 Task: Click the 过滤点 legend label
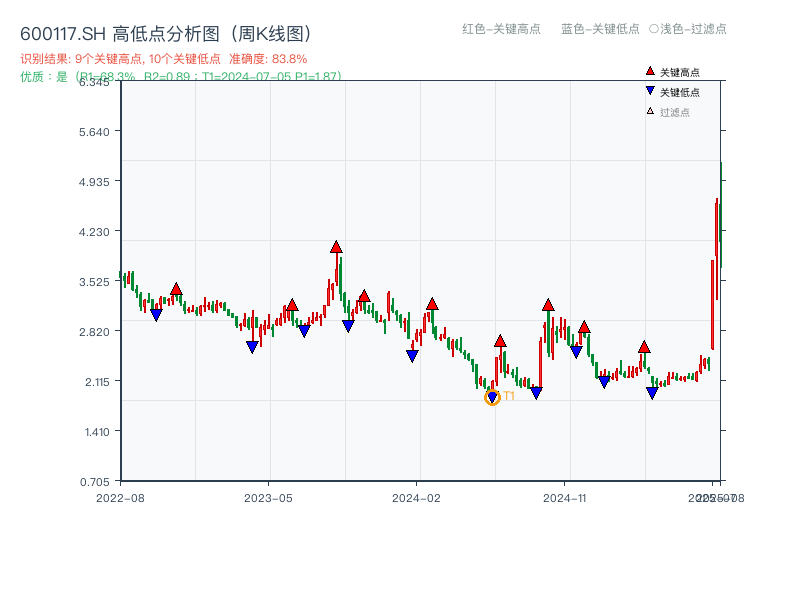tap(674, 112)
